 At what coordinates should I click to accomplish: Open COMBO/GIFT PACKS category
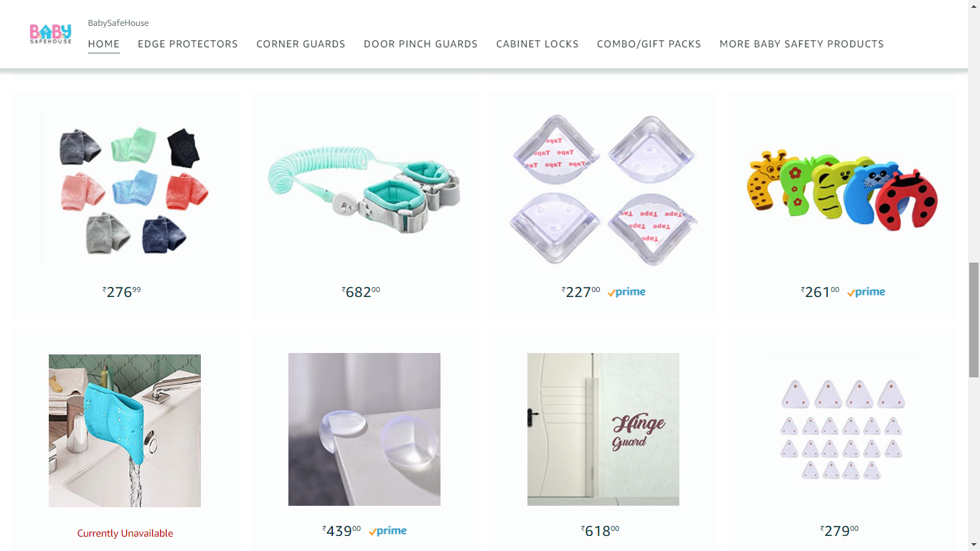coord(649,44)
